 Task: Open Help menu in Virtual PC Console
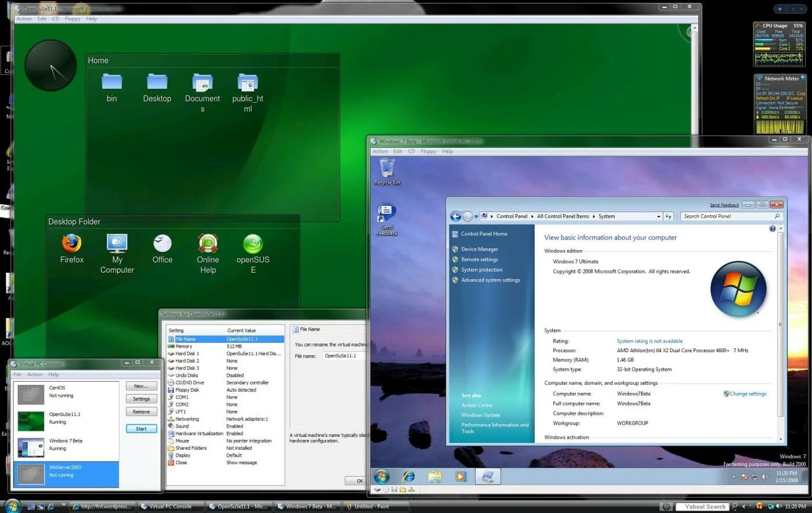53,375
